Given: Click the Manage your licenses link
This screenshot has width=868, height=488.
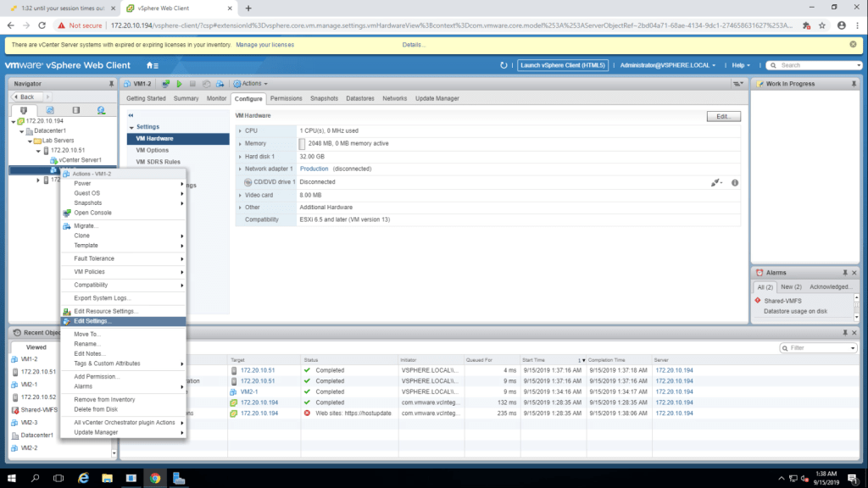Looking at the screenshot, I should (264, 44).
